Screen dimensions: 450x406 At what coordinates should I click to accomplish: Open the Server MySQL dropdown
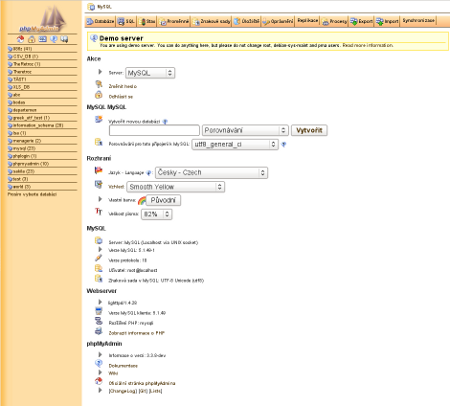tap(150, 73)
